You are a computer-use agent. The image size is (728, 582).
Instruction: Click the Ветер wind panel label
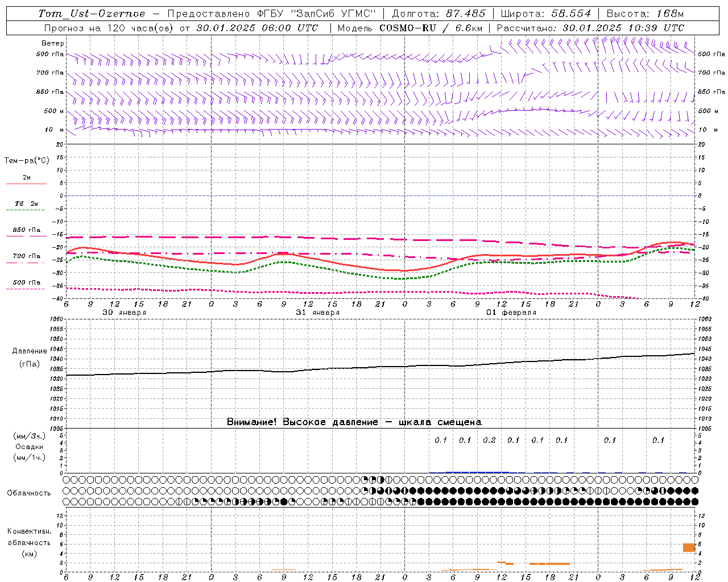coord(53,43)
